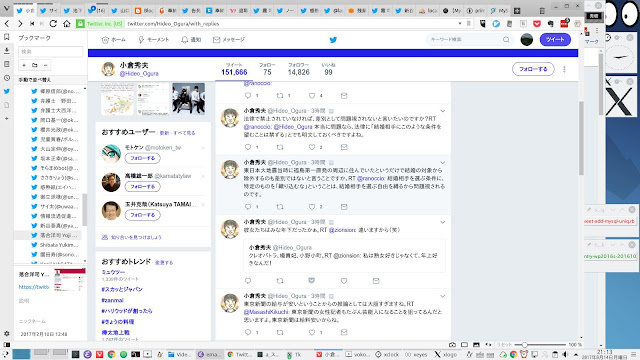
Task: Expand the dropdown chevron on the 東日本大地震 tweet
Action: point(442,163)
